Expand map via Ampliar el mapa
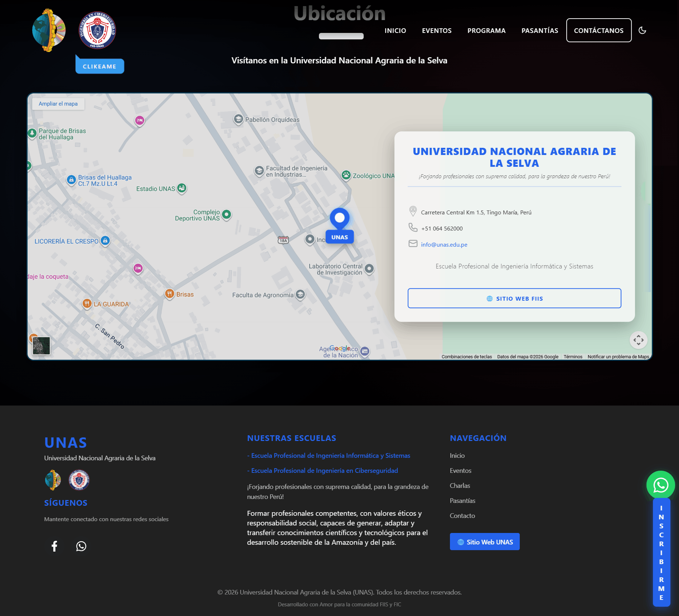 [58, 104]
